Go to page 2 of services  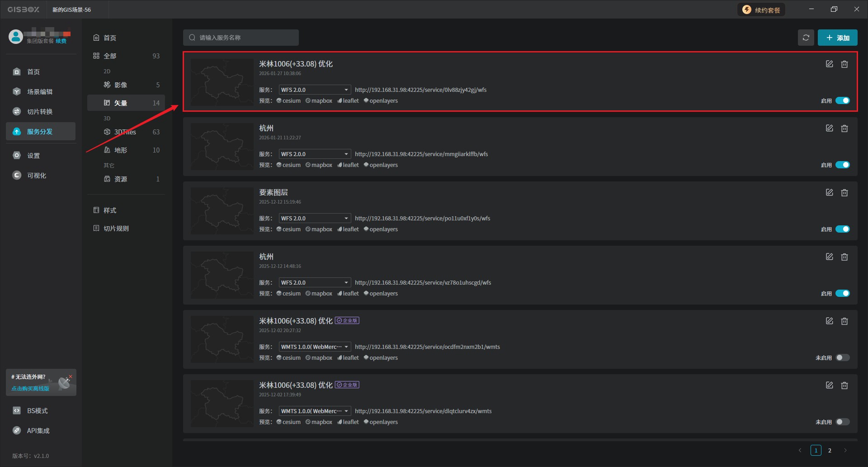click(x=829, y=450)
